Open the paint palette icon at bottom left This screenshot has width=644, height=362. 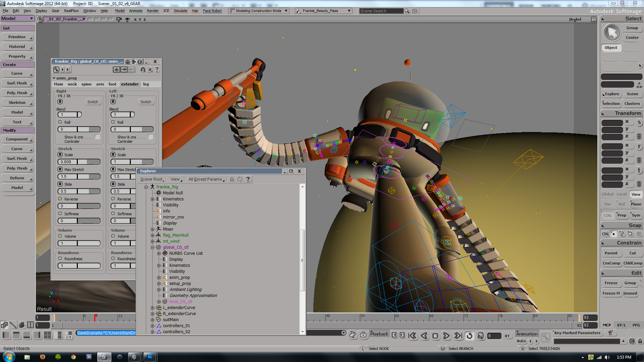click(21, 325)
